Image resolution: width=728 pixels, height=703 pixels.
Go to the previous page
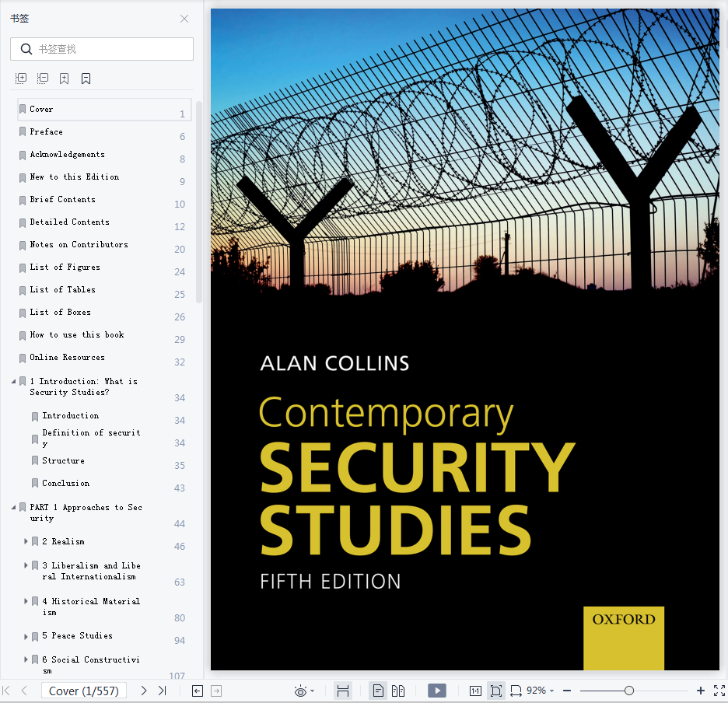coord(24,691)
